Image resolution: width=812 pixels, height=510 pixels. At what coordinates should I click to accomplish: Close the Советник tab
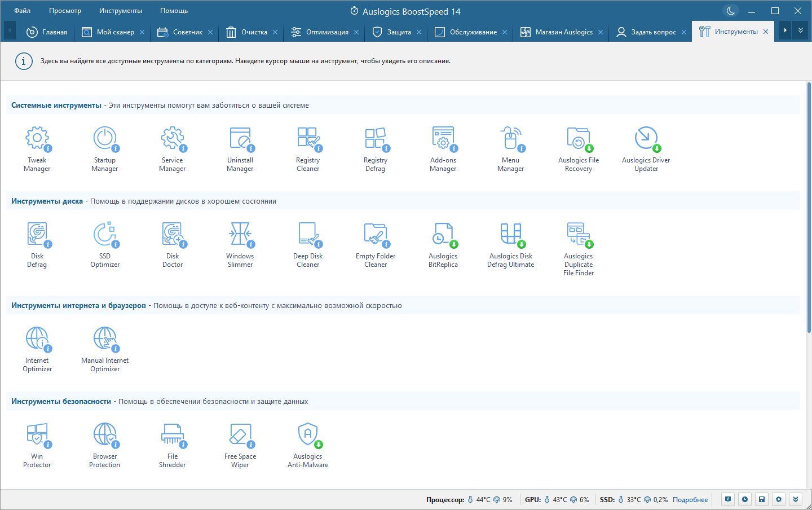tap(210, 32)
